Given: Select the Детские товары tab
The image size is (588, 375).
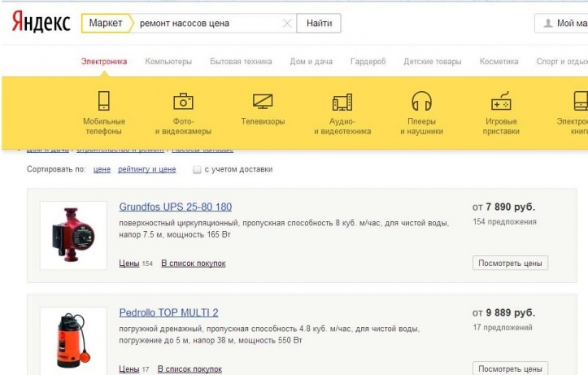Looking at the screenshot, I should coord(432,62).
